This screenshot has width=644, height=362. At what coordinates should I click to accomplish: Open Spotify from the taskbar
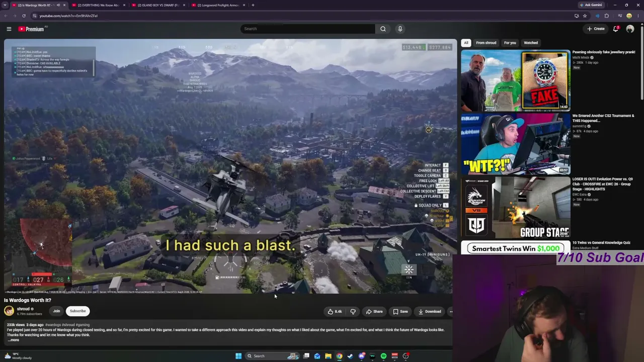pyautogui.click(x=383, y=356)
